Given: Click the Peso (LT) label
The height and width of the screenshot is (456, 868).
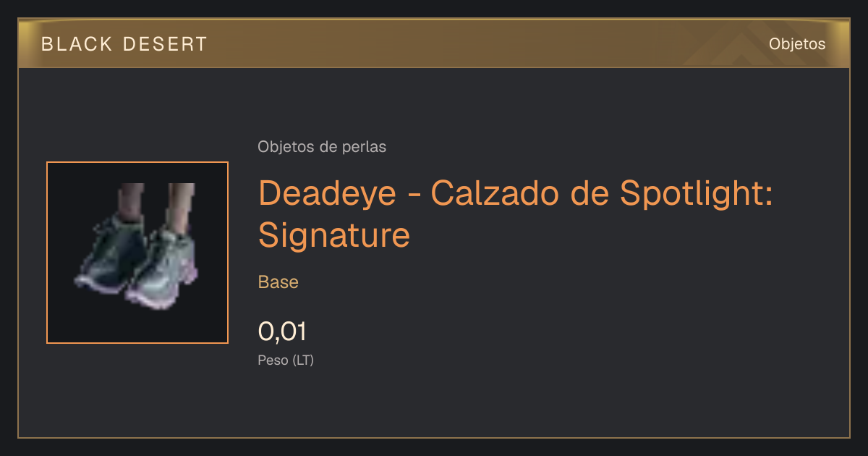Looking at the screenshot, I should (x=286, y=360).
